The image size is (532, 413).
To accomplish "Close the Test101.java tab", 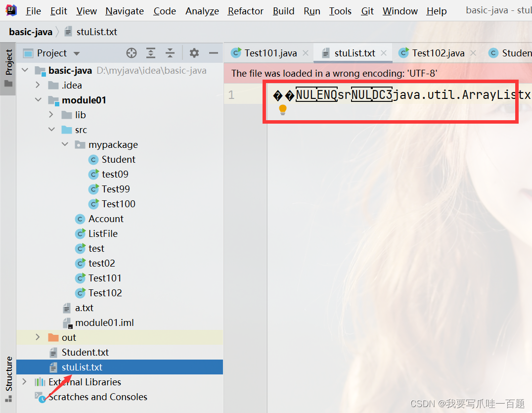I will click(x=305, y=52).
